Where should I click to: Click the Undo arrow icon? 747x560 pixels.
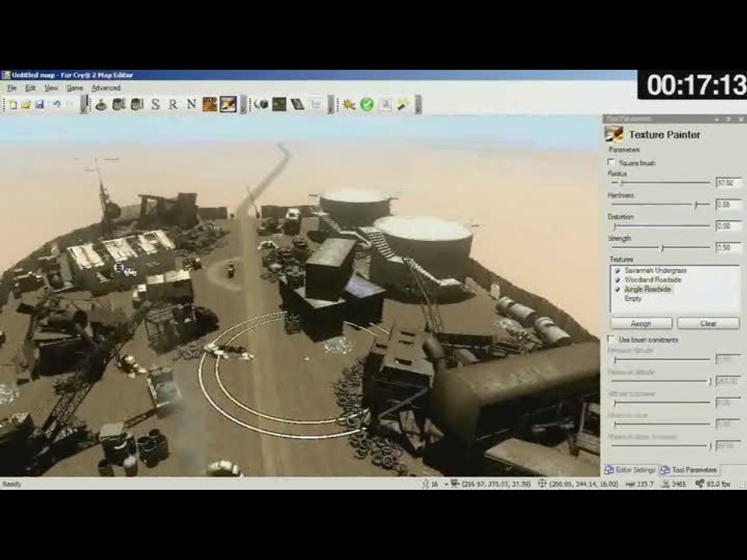point(56,104)
